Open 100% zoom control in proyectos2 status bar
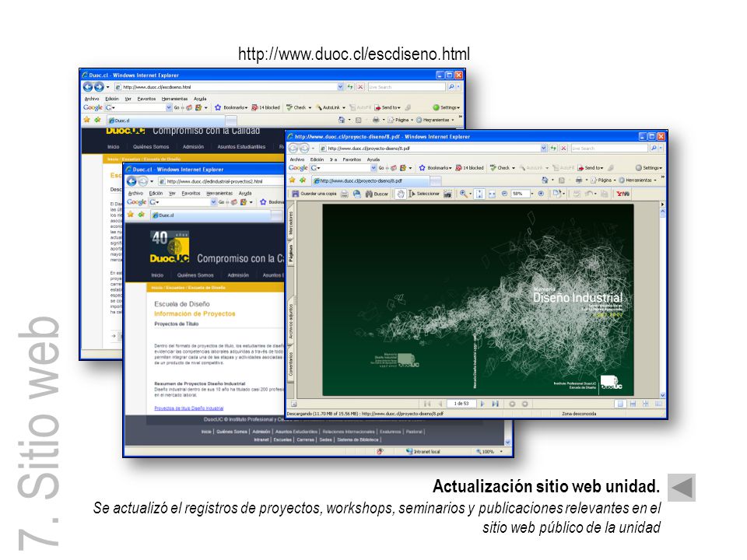The width and height of the screenshot is (747, 560). (x=488, y=451)
